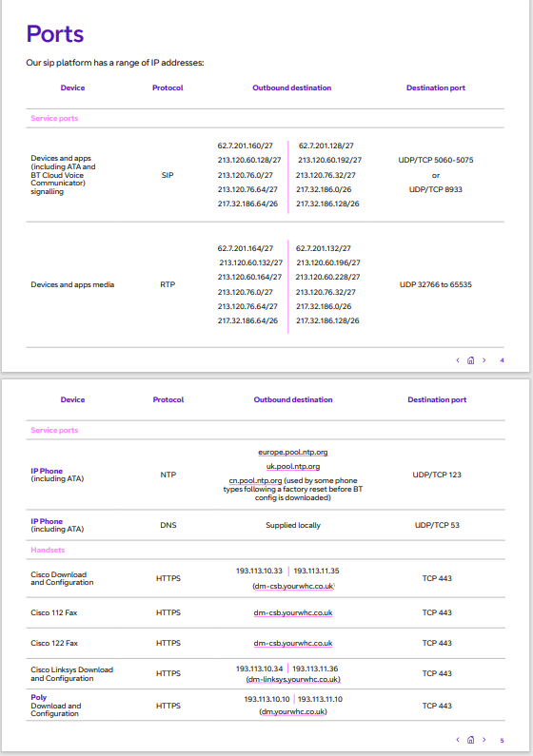Viewport: 533px width, 756px height.
Task: Click 'Devices and apps media' device cell
Action: [72, 284]
